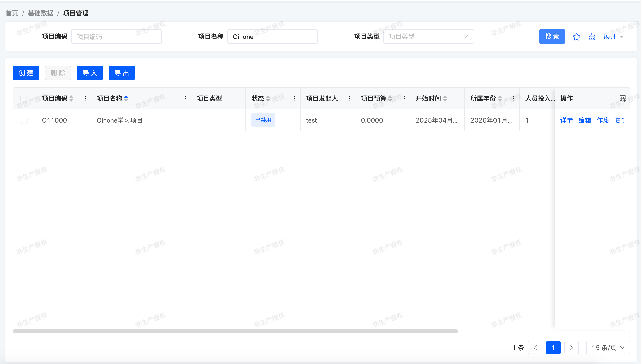Click the horizontal table scrollbar
This screenshot has width=641, height=364.
click(235, 331)
